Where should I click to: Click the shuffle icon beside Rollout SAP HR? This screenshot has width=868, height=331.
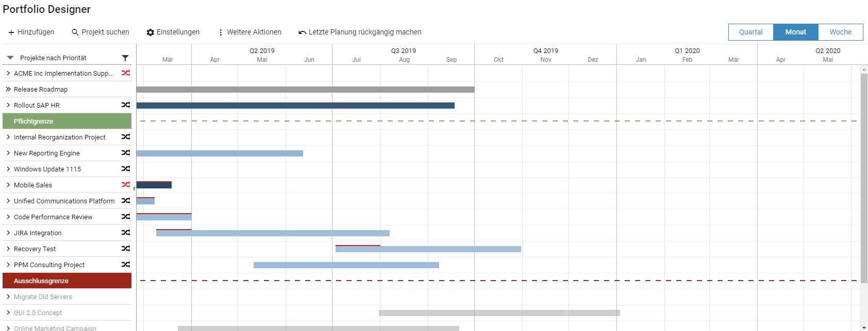125,105
